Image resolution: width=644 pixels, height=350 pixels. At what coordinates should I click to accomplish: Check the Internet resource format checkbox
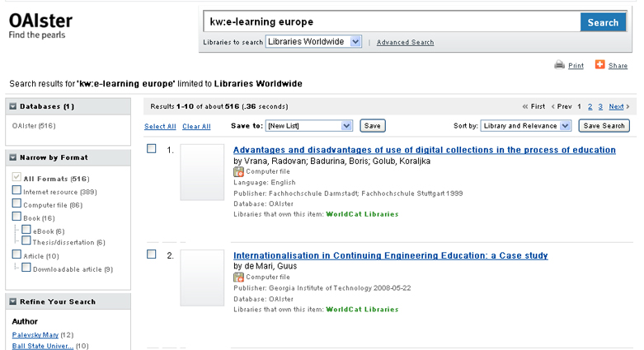[x=16, y=191]
